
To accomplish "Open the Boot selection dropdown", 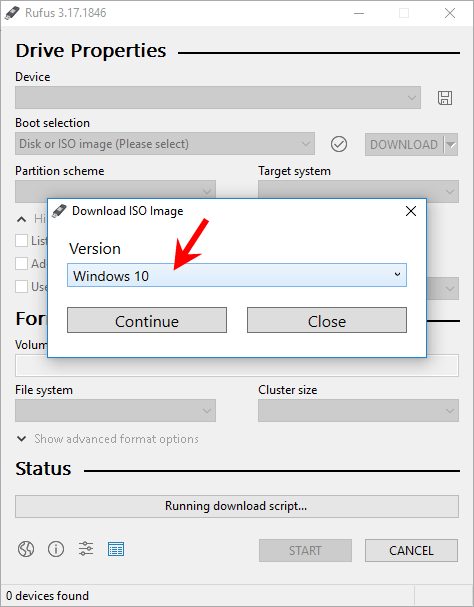I will (165, 144).
